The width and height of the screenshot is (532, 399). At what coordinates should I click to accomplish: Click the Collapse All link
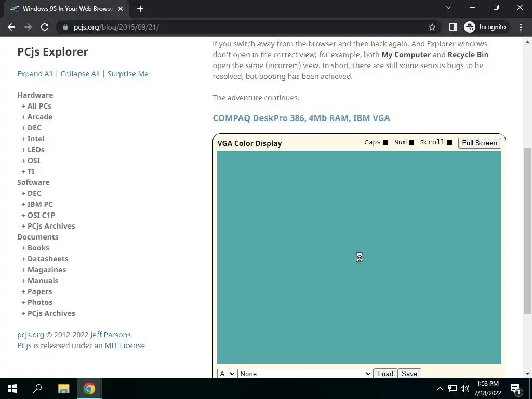coord(80,74)
